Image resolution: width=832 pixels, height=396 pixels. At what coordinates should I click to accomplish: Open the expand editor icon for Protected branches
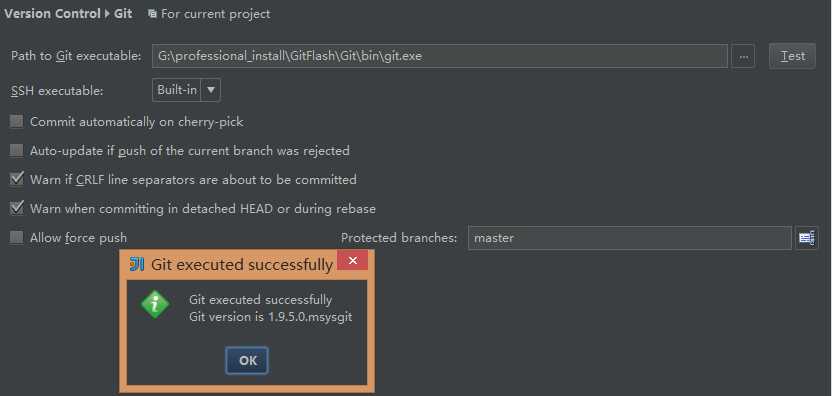[x=807, y=238]
